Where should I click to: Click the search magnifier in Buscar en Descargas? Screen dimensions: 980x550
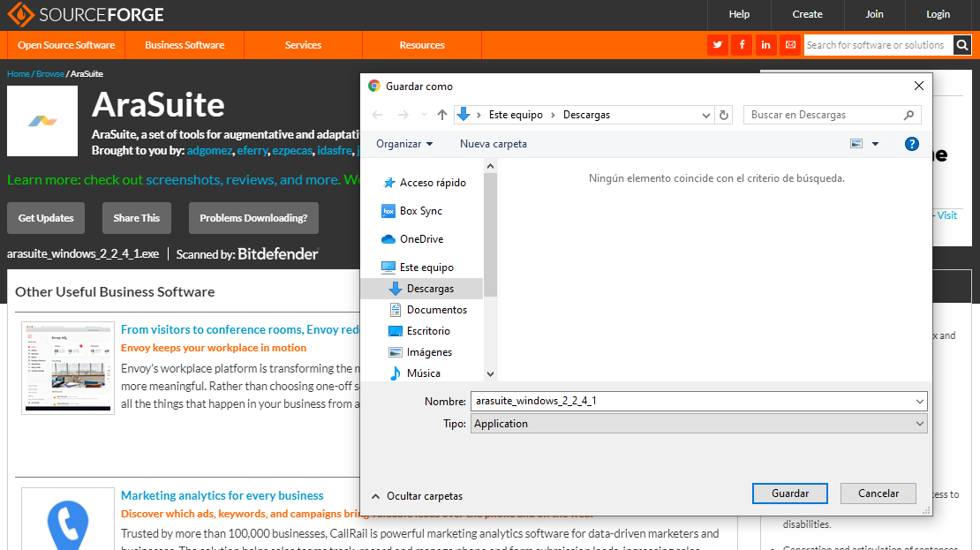(x=908, y=115)
